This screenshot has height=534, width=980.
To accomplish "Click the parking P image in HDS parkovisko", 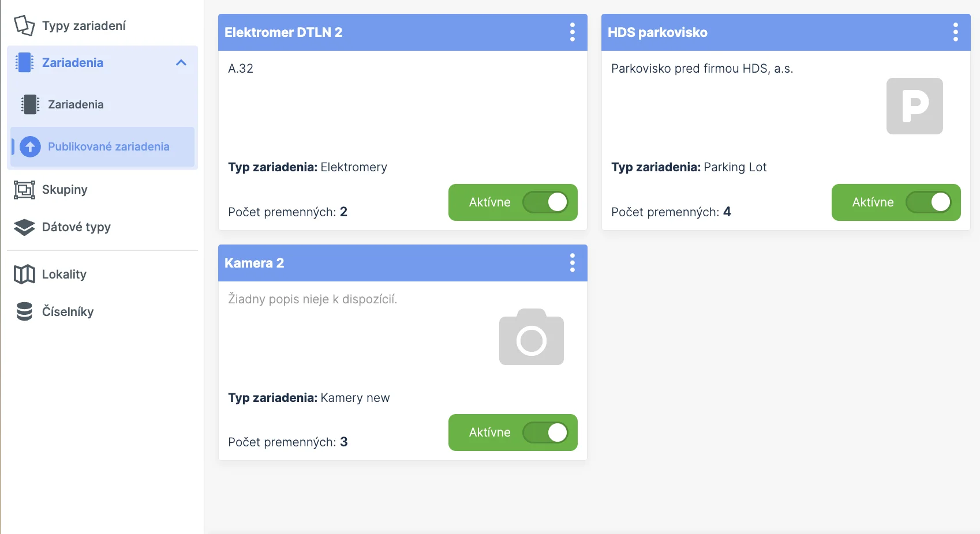I will click(x=914, y=106).
